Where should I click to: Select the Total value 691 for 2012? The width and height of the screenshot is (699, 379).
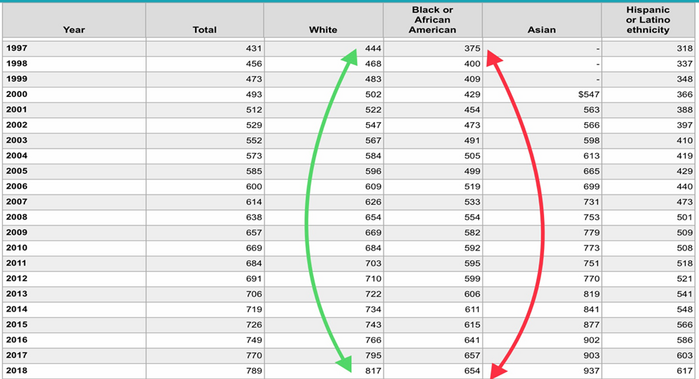(254, 279)
